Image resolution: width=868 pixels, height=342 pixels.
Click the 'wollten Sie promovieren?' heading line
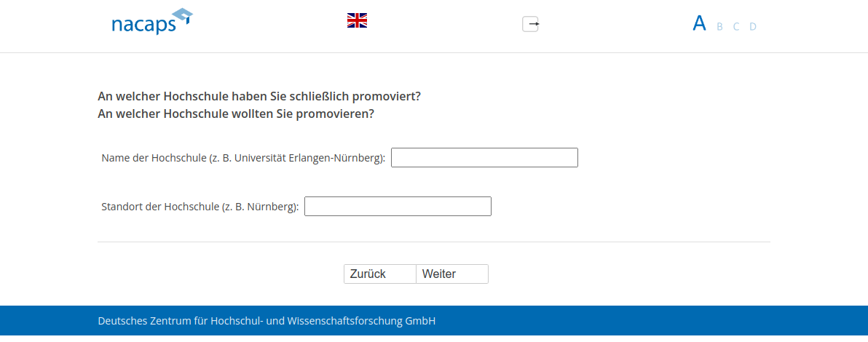pos(235,114)
